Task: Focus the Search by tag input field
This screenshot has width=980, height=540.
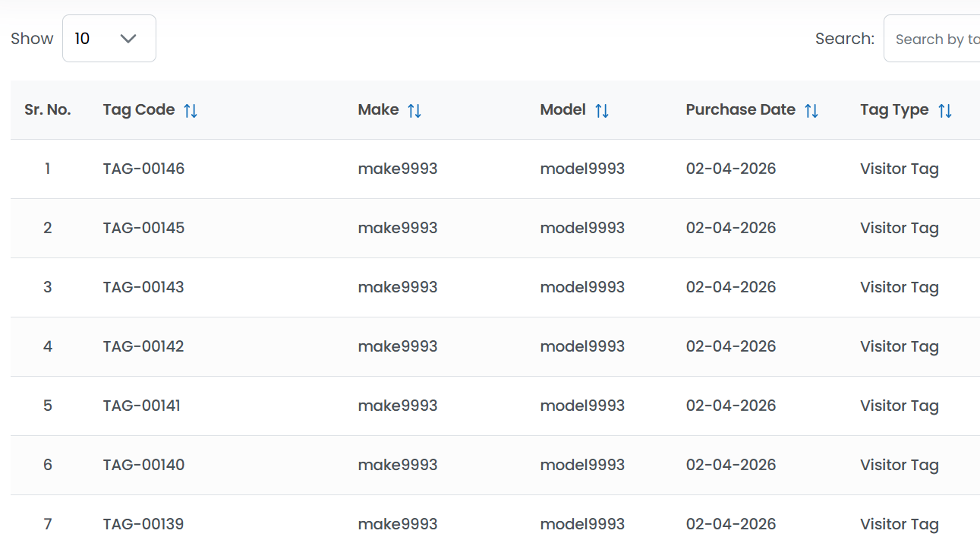Action: (x=934, y=39)
